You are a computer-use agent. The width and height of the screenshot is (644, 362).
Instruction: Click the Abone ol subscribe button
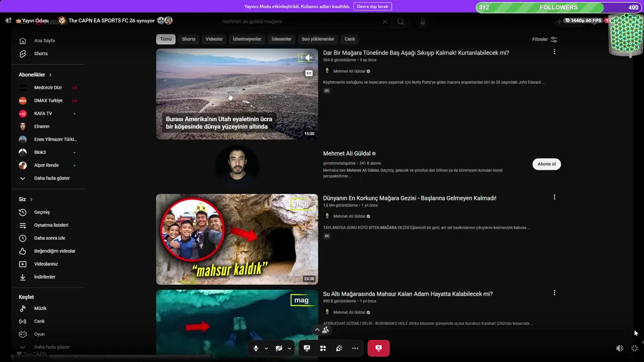pos(546,164)
